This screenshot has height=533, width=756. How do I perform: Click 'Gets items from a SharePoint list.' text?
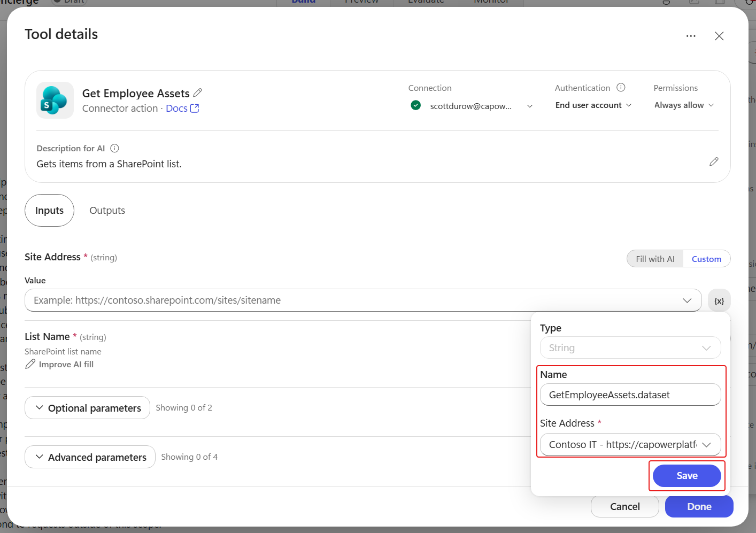109,164
